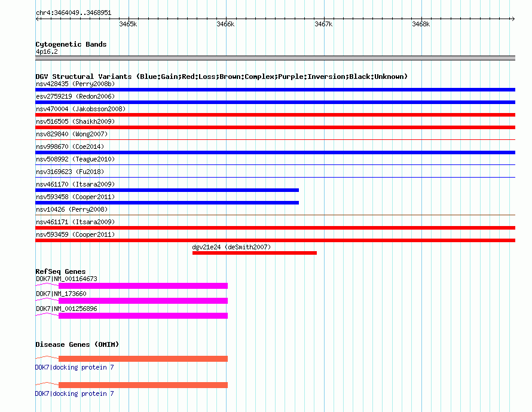Click the nsv593459 (Cooper2011) red bar
Screen dimensions: 532x412
click(x=275, y=240)
